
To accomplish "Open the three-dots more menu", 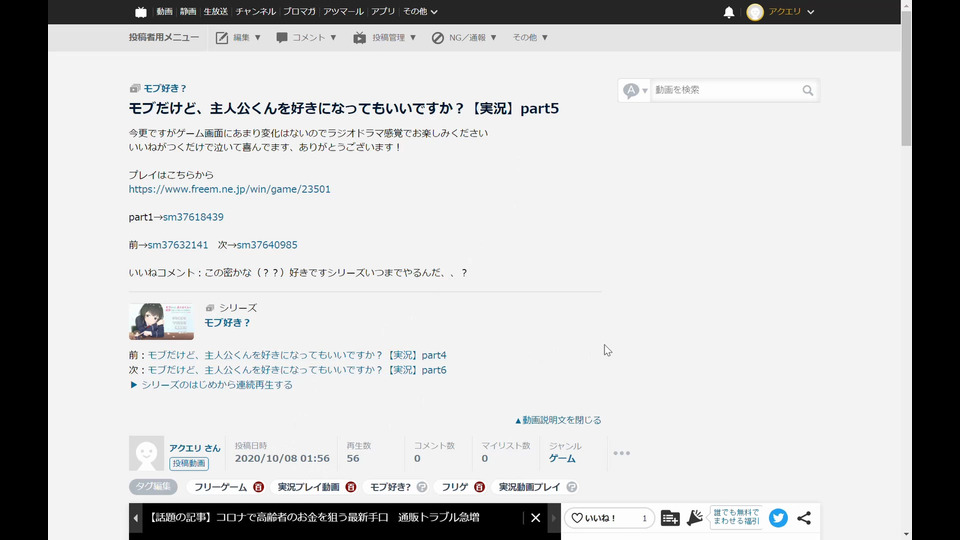I will [621, 453].
